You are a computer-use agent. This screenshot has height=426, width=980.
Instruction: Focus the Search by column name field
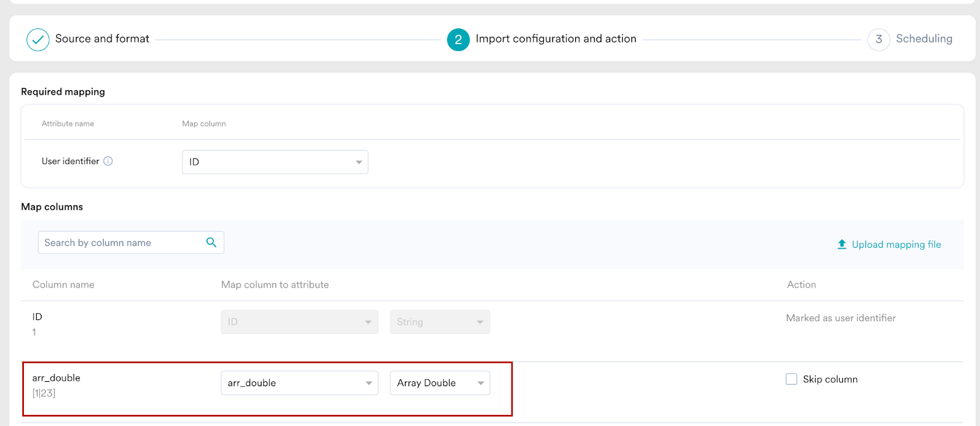[130, 242]
